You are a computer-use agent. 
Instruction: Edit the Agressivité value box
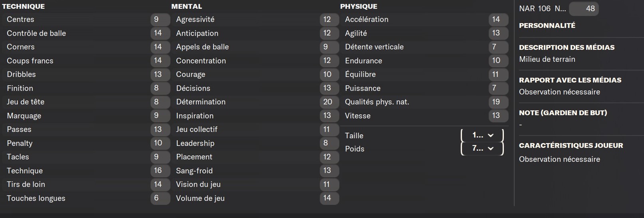pos(329,20)
